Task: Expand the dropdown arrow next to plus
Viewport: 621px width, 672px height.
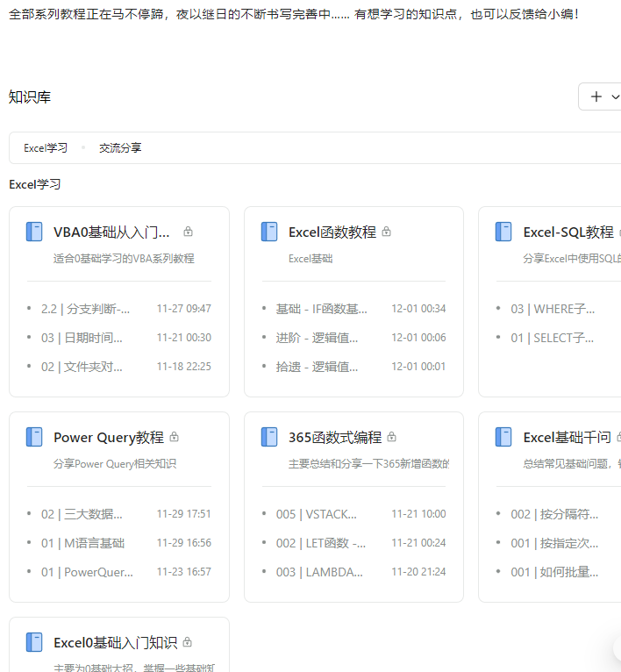Action: pos(615,97)
